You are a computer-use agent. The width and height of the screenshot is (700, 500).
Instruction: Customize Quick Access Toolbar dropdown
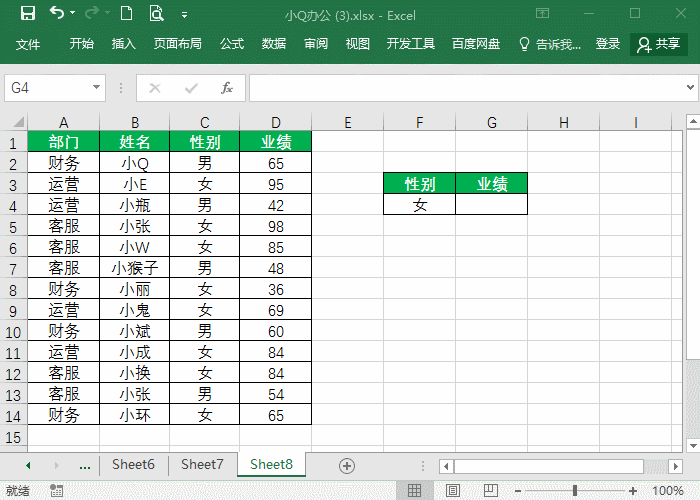[x=184, y=15]
